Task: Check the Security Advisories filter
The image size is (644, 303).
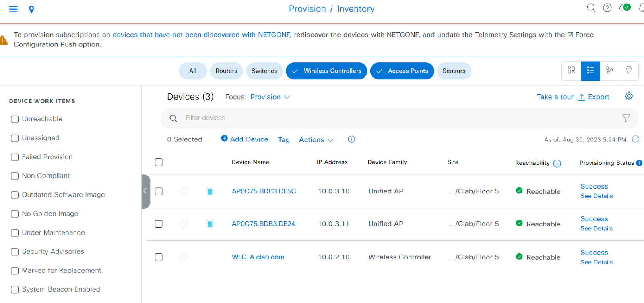Action: point(15,252)
